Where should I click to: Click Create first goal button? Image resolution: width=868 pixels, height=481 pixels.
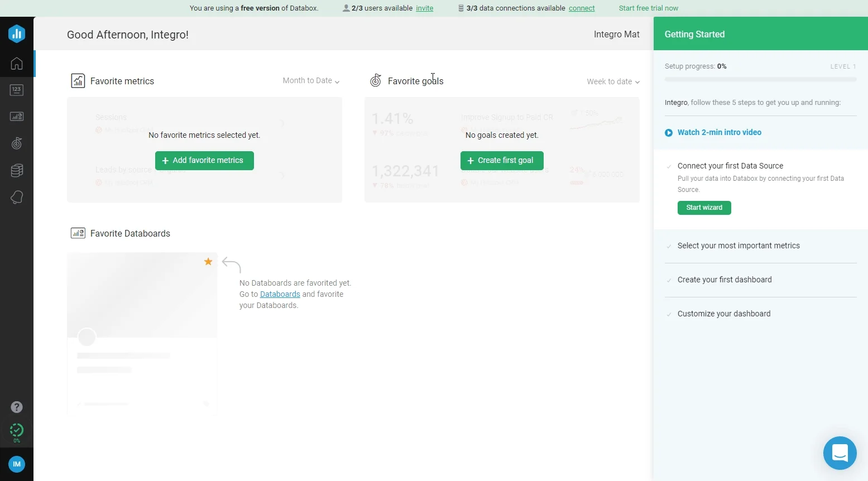coord(502,161)
